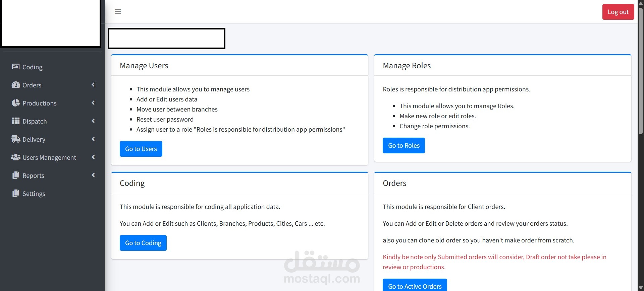Open the Delivery sidebar menu item

pyautogui.click(x=52, y=139)
